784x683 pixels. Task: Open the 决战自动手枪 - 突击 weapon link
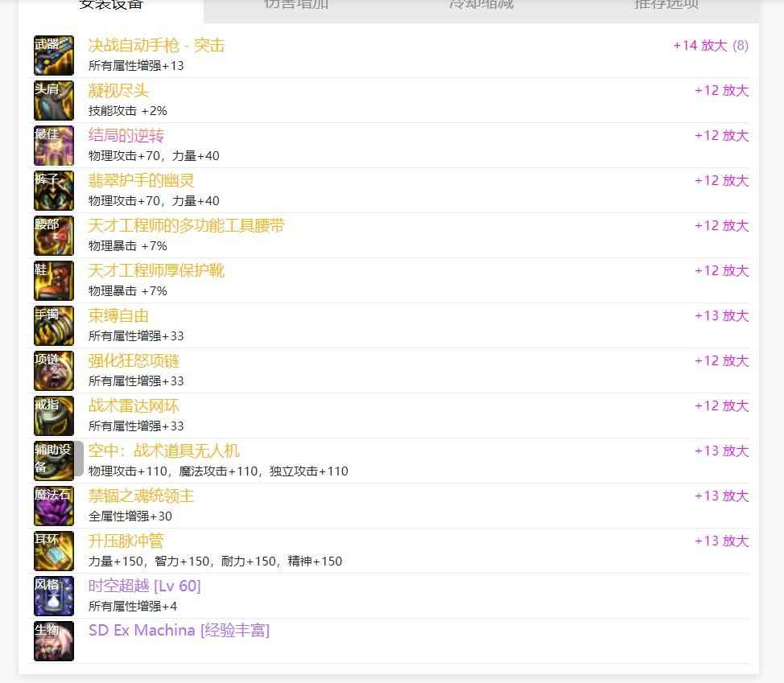pyautogui.click(x=156, y=46)
